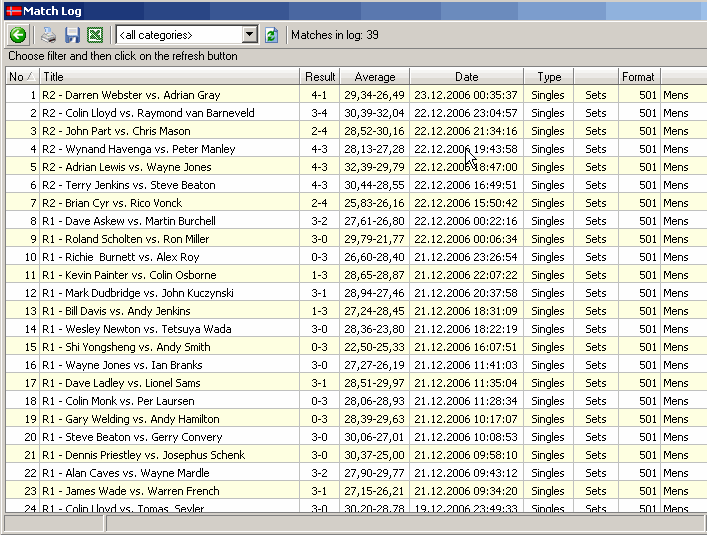Click the Format column header
Screen dimensions: 707x535
(638, 77)
